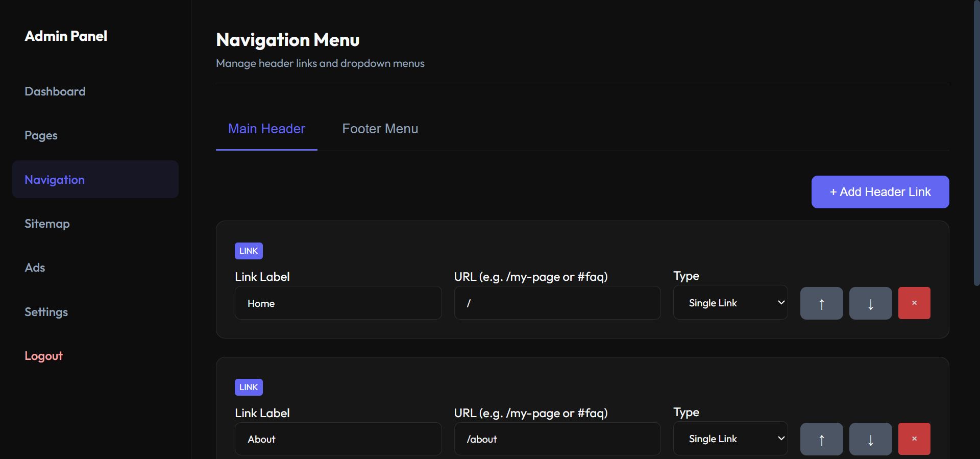Log out of the admin panel
Viewport: 980px width, 459px height.
click(x=44, y=356)
